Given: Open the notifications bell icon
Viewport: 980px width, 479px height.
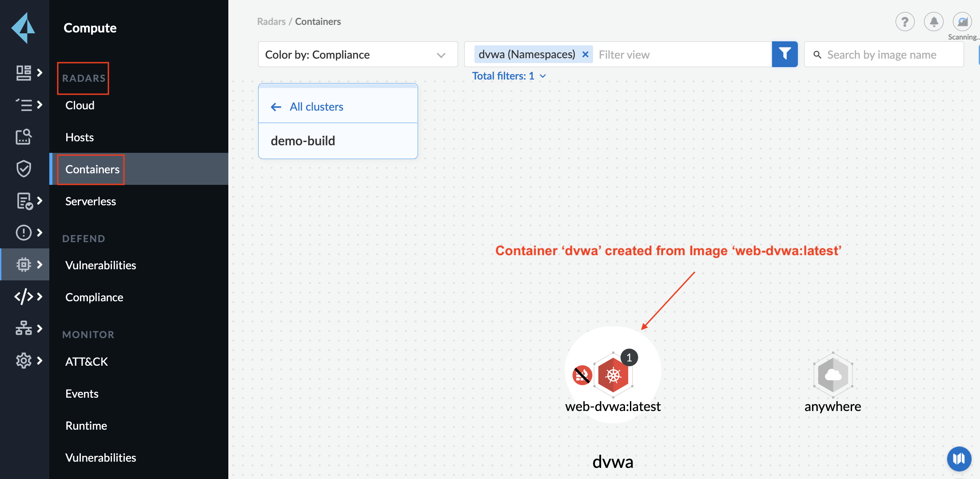Looking at the screenshot, I should tap(934, 21).
